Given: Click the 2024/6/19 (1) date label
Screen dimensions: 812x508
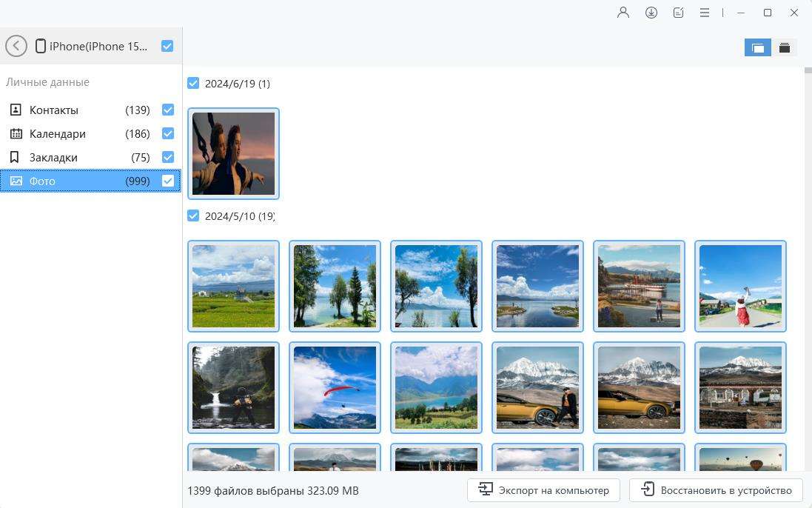Looking at the screenshot, I should 237,84.
